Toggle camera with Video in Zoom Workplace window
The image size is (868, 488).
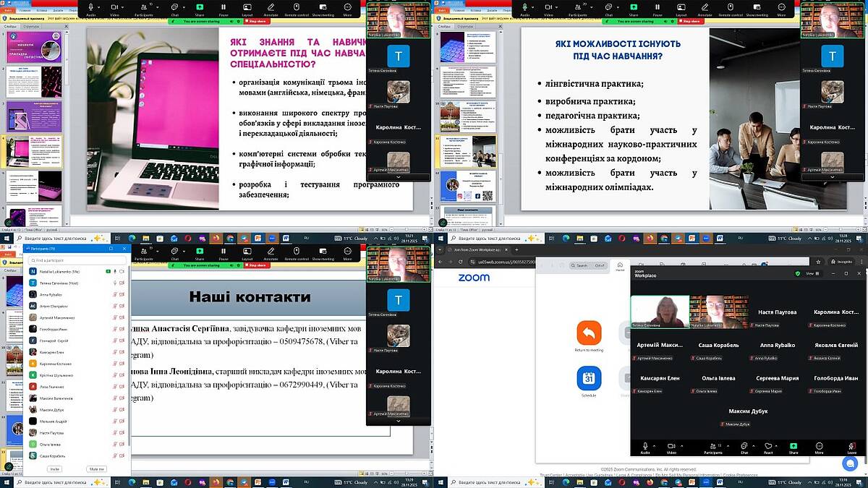pyautogui.click(x=671, y=445)
